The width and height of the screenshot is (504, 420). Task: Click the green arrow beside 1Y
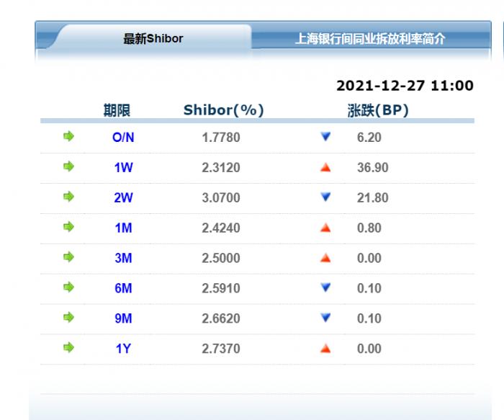click(68, 348)
